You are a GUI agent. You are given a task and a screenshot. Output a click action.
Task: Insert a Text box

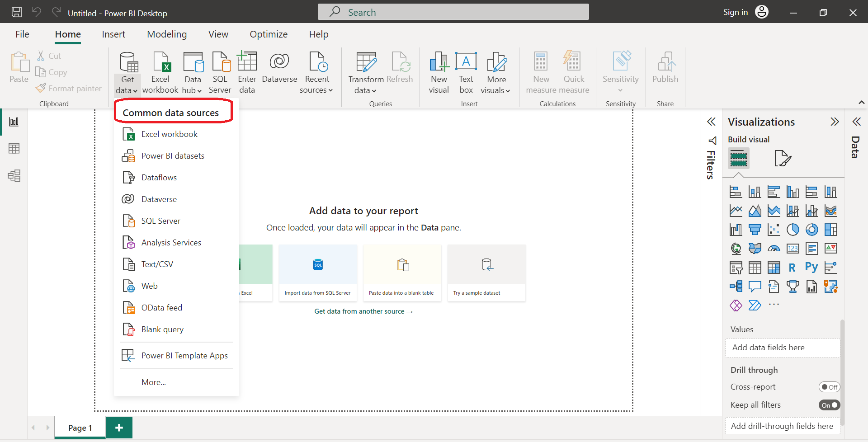click(x=466, y=72)
